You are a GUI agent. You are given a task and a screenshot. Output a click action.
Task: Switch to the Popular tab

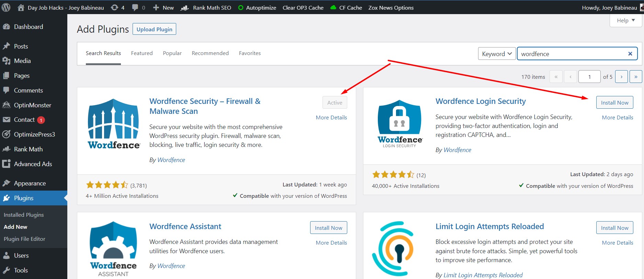tap(172, 53)
